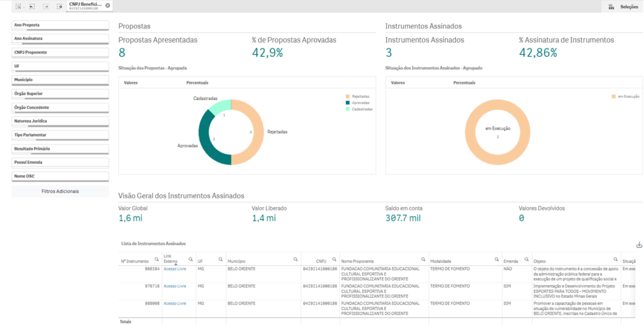Download the Lista de Instrumentos Assinados table
This screenshot has width=644, height=325.
click(x=640, y=245)
